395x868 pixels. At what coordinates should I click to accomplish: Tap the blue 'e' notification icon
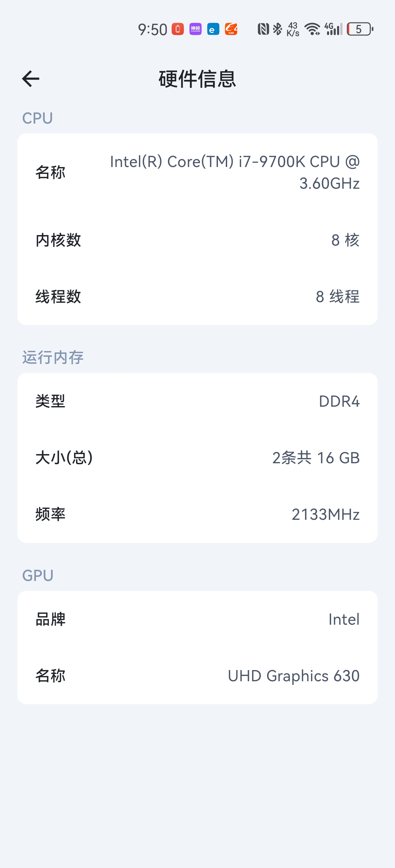click(213, 29)
